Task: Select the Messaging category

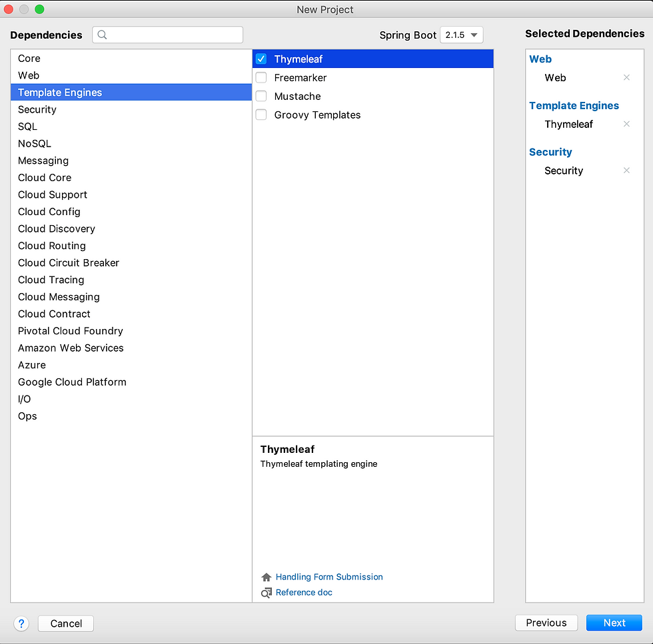Action: click(x=131, y=161)
